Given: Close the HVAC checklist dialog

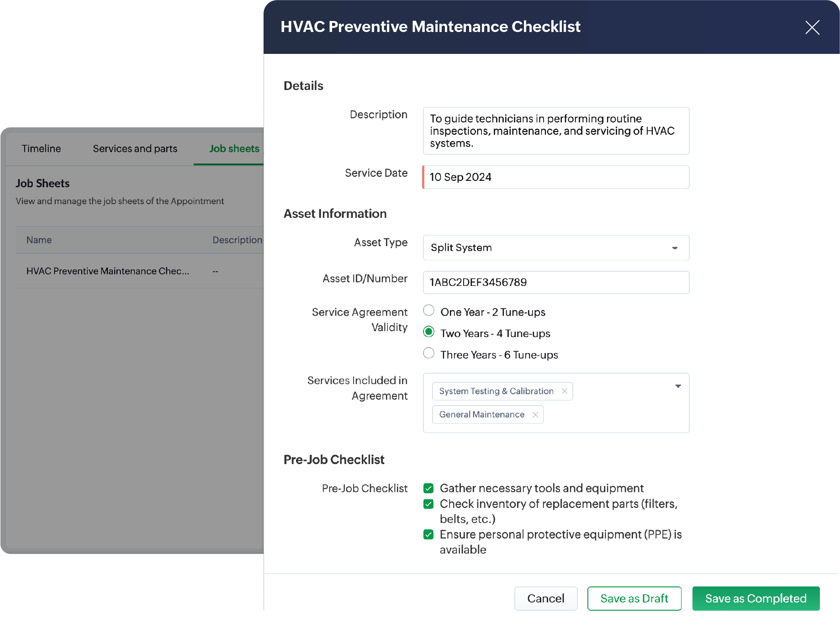Looking at the screenshot, I should [x=812, y=27].
